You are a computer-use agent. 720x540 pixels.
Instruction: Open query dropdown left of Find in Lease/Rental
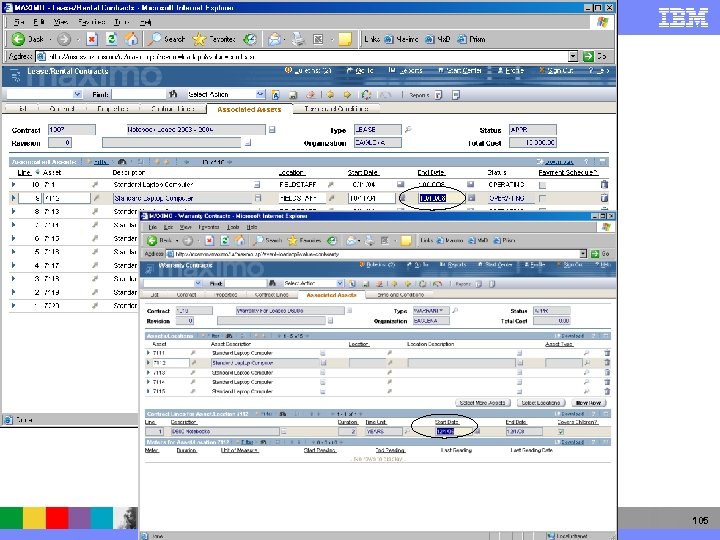77,95
